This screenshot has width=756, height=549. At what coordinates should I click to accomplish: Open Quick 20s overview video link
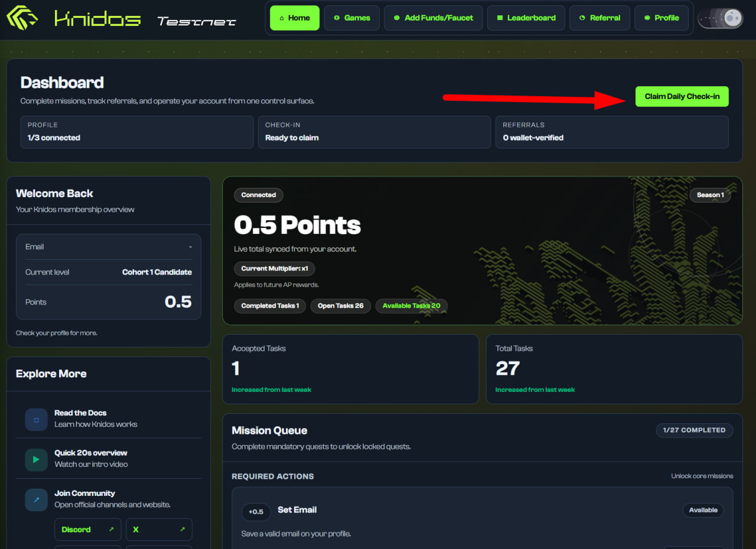pyautogui.click(x=109, y=458)
